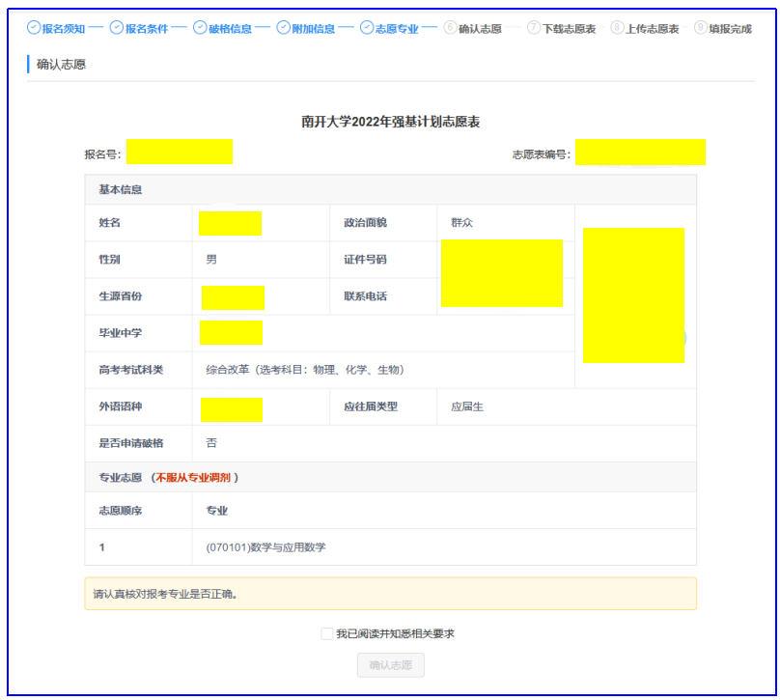
Task: Click the 联系电话 field label
Action: pos(365,296)
